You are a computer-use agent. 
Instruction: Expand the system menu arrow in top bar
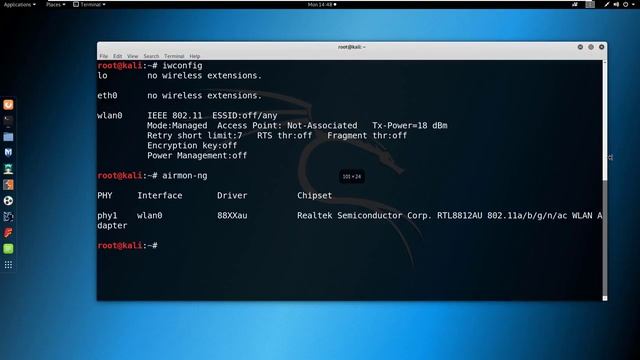coord(633,4)
